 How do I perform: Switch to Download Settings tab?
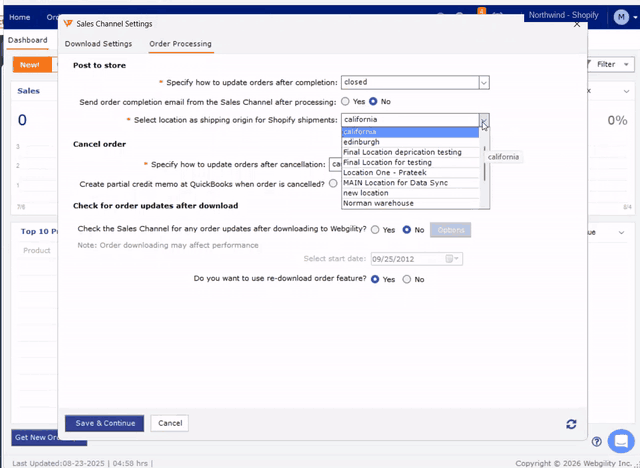click(x=98, y=44)
